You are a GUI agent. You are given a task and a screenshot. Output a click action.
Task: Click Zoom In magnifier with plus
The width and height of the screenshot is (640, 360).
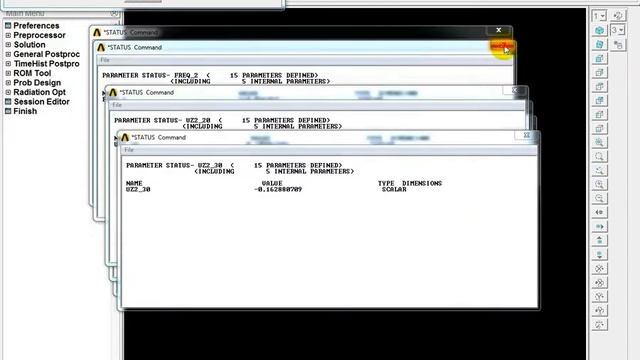click(599, 184)
